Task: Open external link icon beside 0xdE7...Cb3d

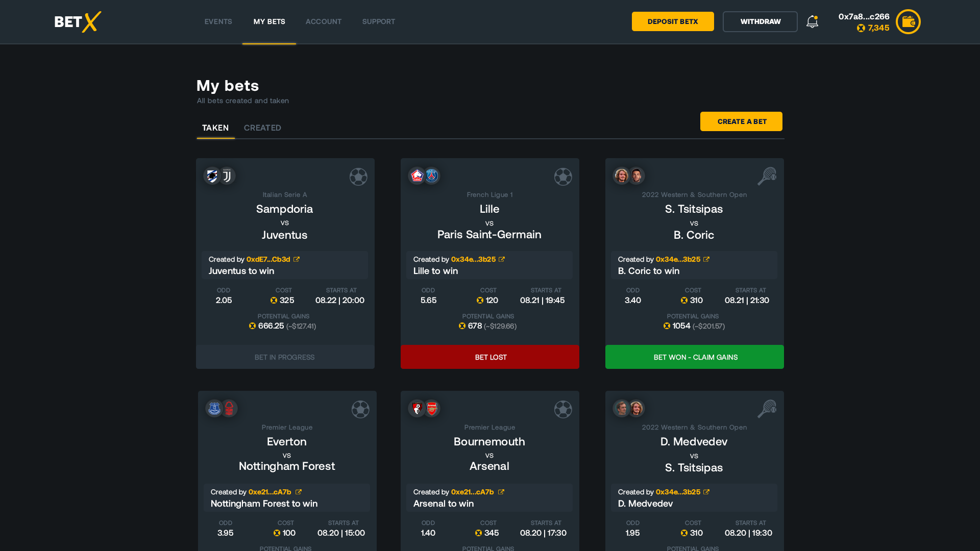Action: [297, 260]
